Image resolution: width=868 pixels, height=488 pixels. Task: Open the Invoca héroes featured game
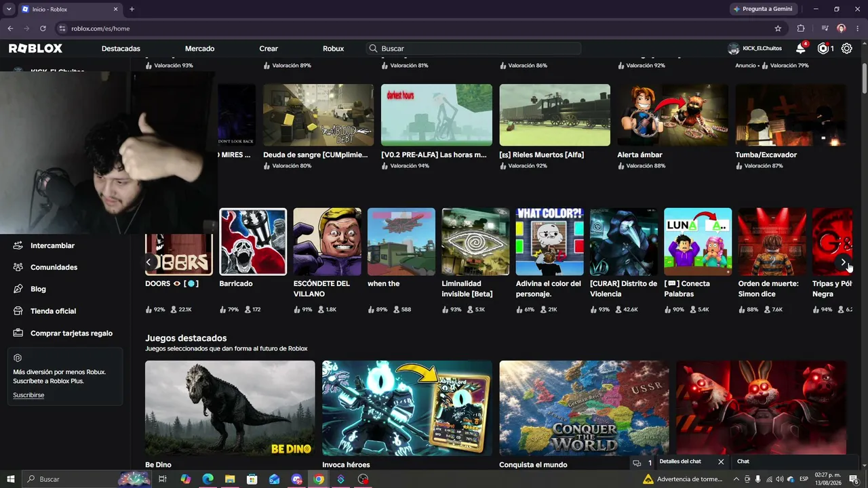(x=407, y=407)
